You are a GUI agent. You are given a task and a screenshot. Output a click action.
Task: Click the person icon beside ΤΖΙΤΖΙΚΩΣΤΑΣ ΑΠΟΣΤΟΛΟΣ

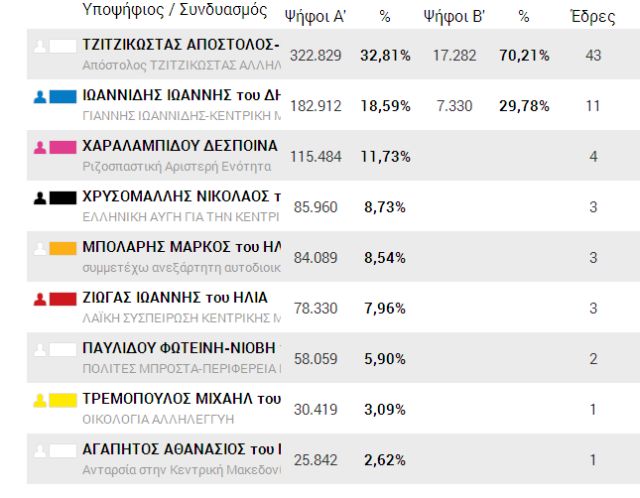(x=41, y=46)
